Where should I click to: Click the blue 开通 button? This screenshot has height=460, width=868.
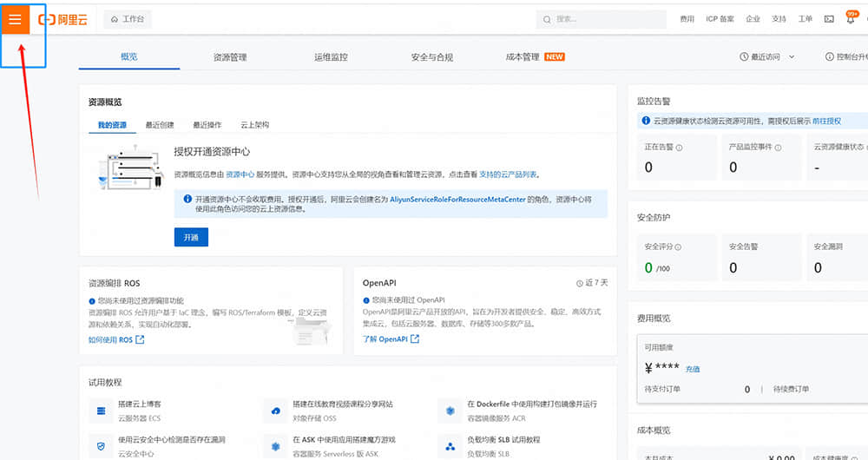[x=191, y=237]
